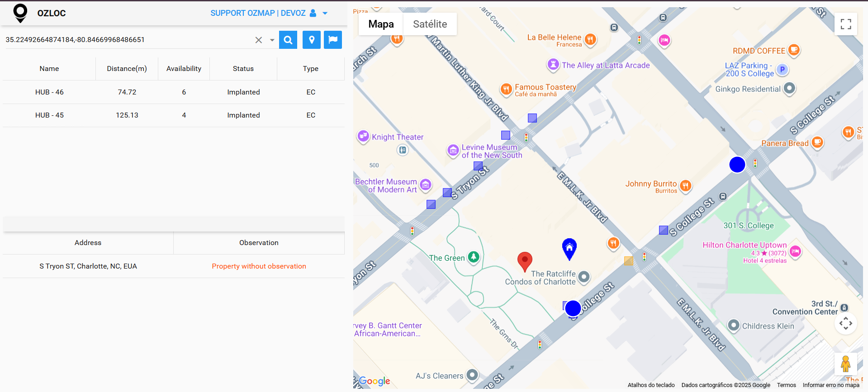Click the Panera Bread cafe icon
The height and width of the screenshot is (392, 868).
point(817,142)
